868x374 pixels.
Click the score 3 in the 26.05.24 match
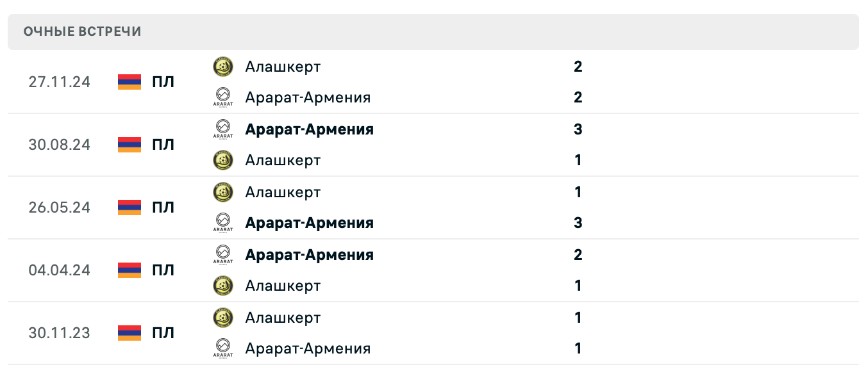pos(578,222)
